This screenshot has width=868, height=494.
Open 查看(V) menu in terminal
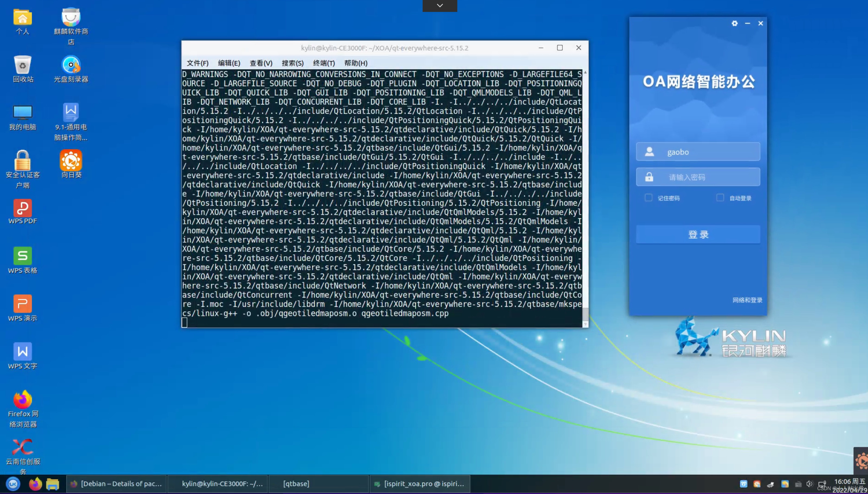[x=261, y=63]
